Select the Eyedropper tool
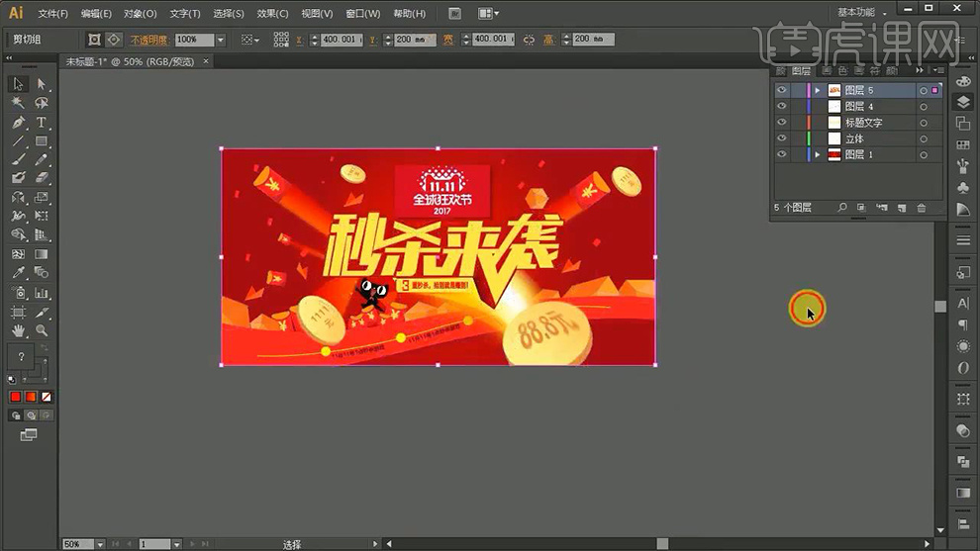Screen dimensions: 980x551 coord(18,273)
